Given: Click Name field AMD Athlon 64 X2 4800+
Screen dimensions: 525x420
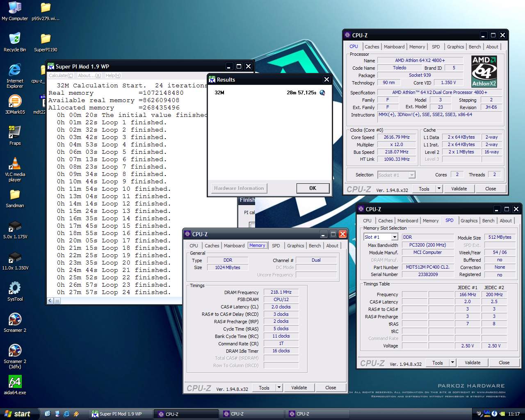Looking at the screenshot, I should click(420, 60).
